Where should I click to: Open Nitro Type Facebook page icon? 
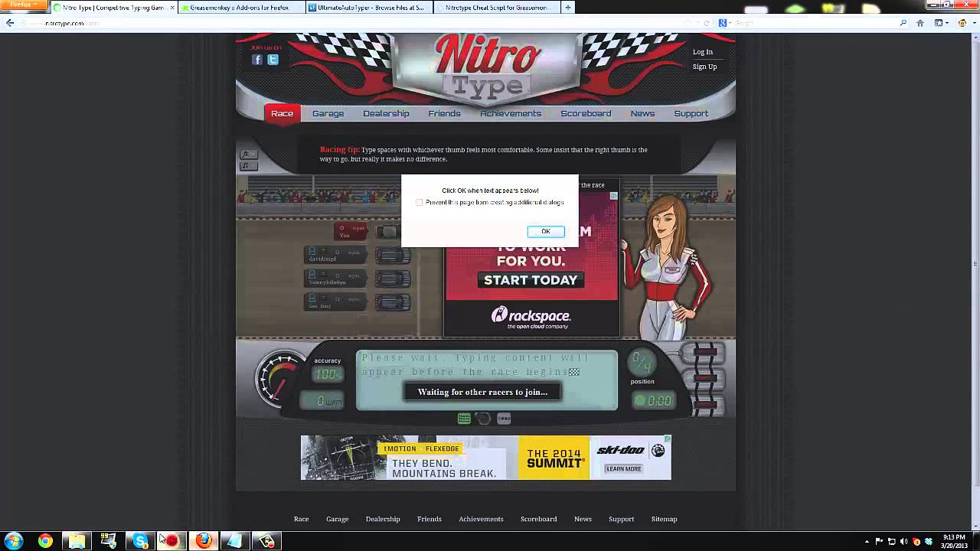[257, 60]
